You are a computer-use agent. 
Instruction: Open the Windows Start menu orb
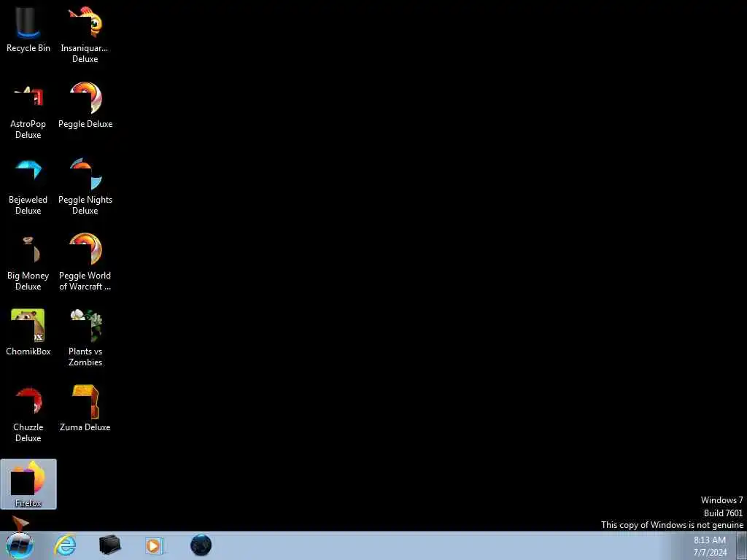[x=20, y=545]
